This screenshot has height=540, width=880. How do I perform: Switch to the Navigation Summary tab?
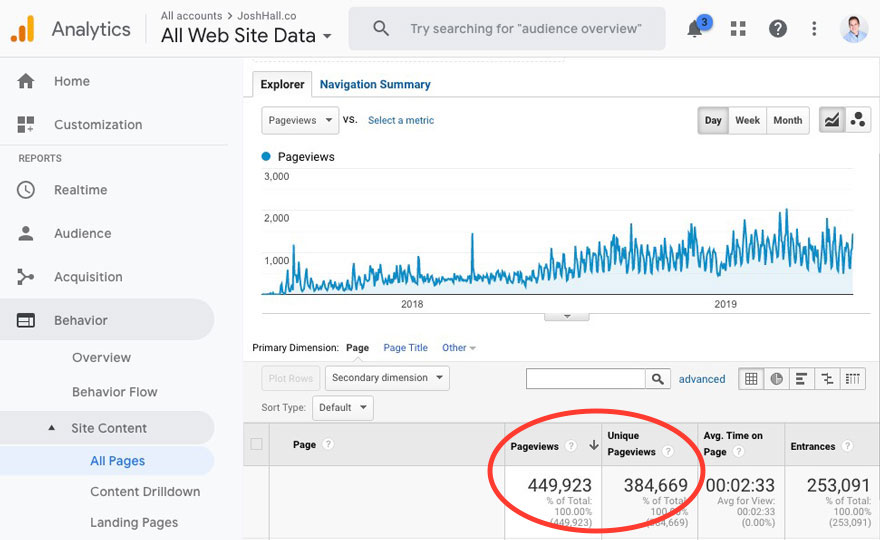coord(375,85)
